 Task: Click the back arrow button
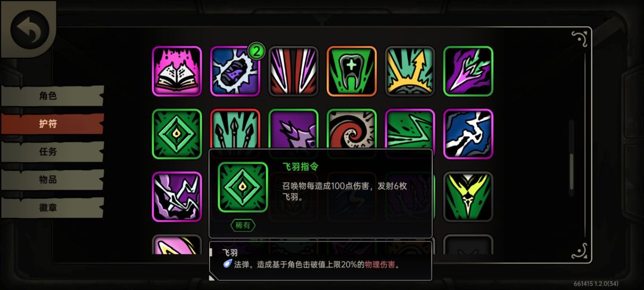(29, 29)
